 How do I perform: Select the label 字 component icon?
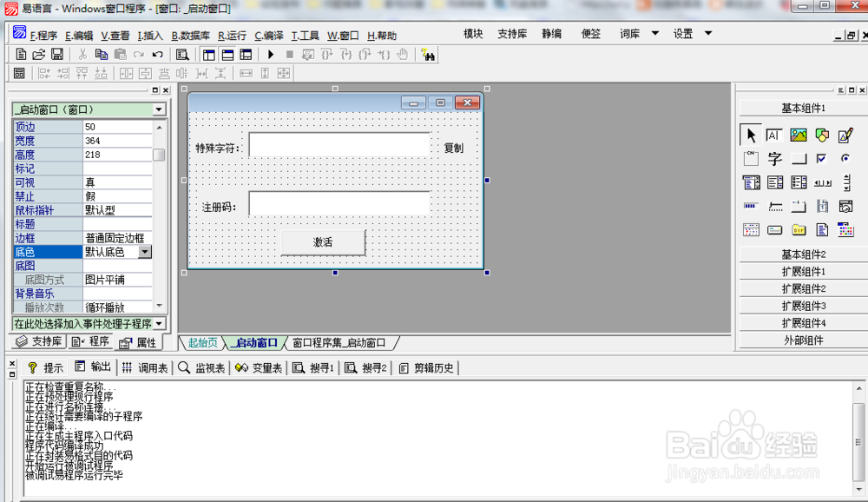(x=774, y=158)
